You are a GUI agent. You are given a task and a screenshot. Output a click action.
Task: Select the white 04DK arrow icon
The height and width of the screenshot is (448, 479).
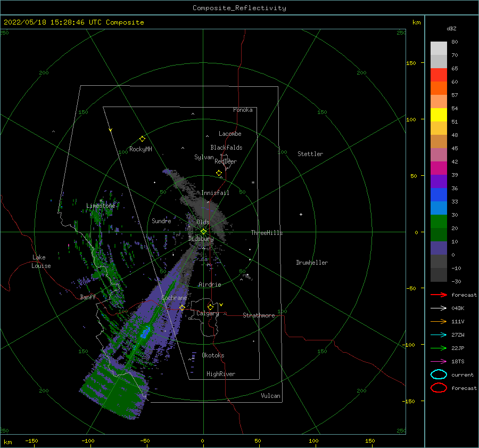click(439, 308)
